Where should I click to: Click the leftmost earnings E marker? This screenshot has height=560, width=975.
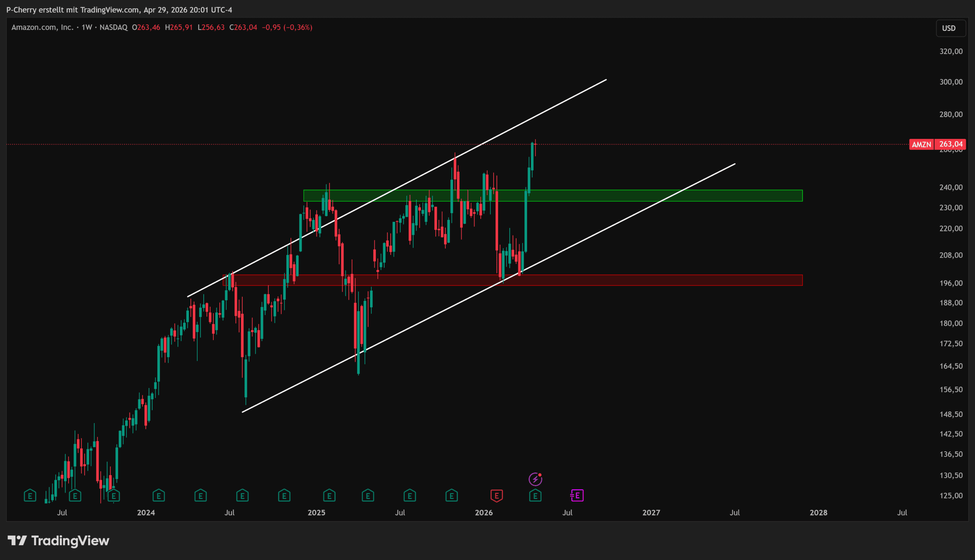coord(30,495)
